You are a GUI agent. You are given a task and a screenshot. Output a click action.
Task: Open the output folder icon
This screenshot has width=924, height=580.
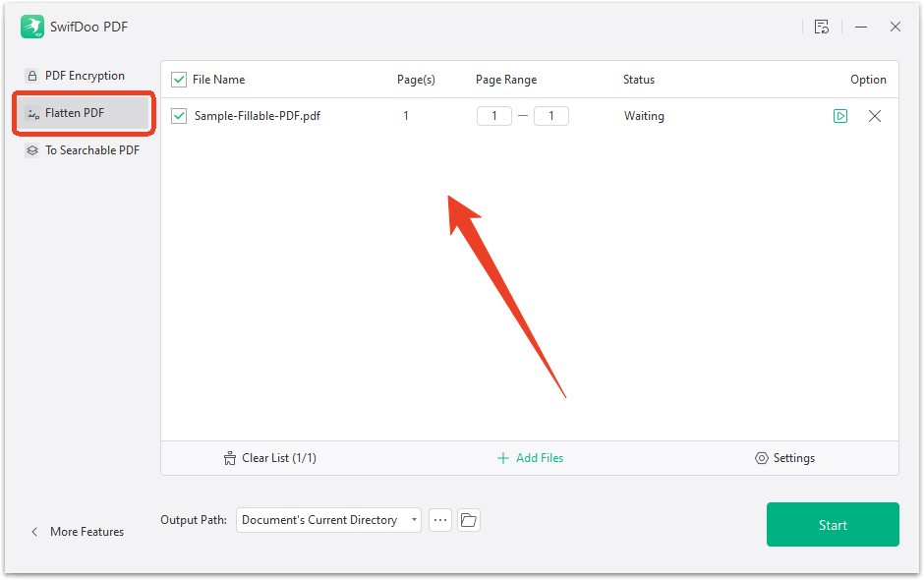(469, 520)
